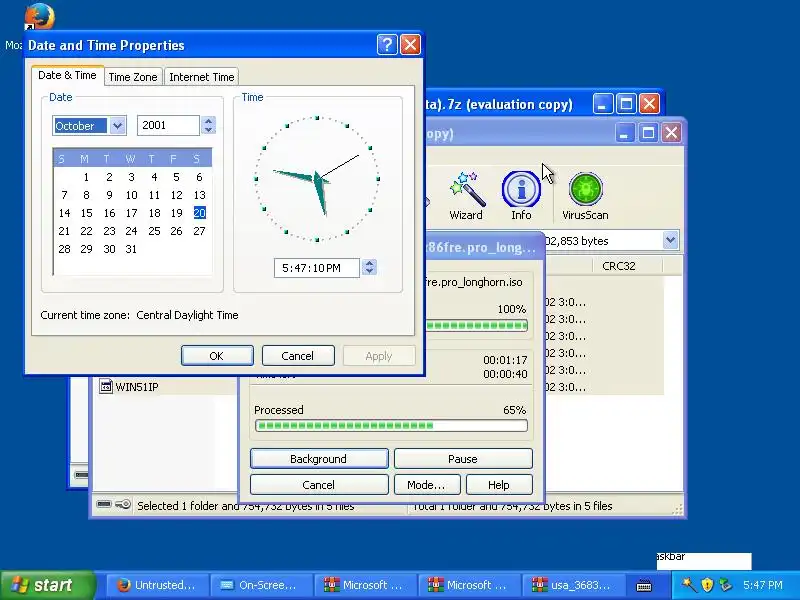
Task: Select October 15 in the calendar
Action: 86,213
